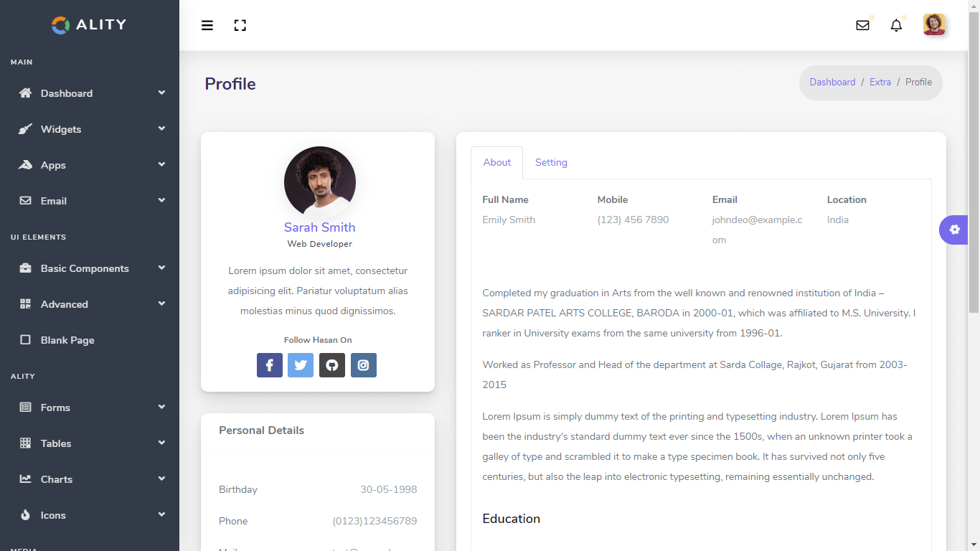Click the Extra breadcrumb link
980x551 pixels.
880,83
